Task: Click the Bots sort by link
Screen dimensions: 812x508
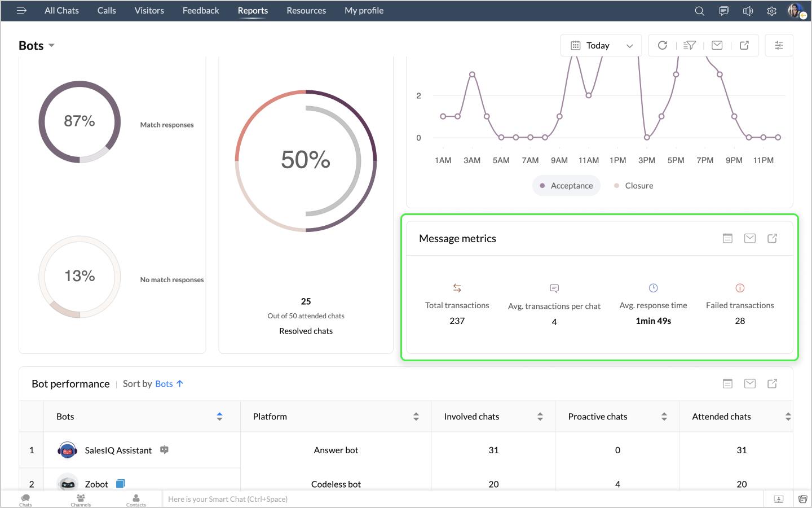Action: click(x=164, y=384)
